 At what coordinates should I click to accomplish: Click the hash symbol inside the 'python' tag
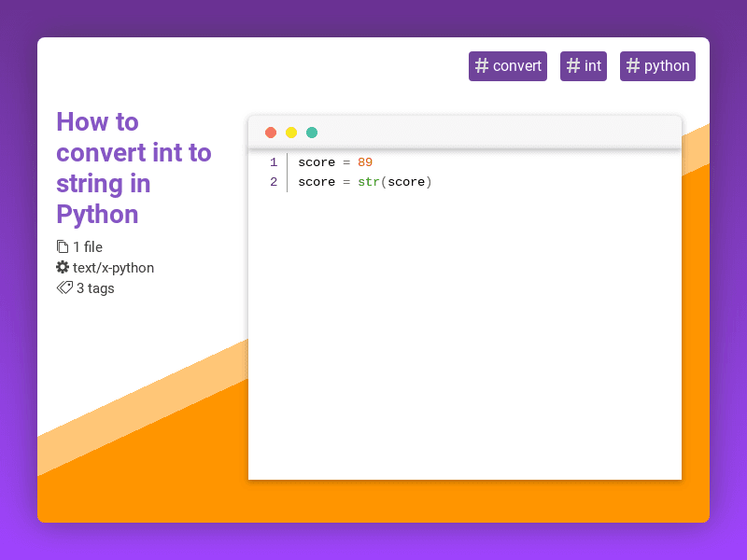click(x=631, y=66)
